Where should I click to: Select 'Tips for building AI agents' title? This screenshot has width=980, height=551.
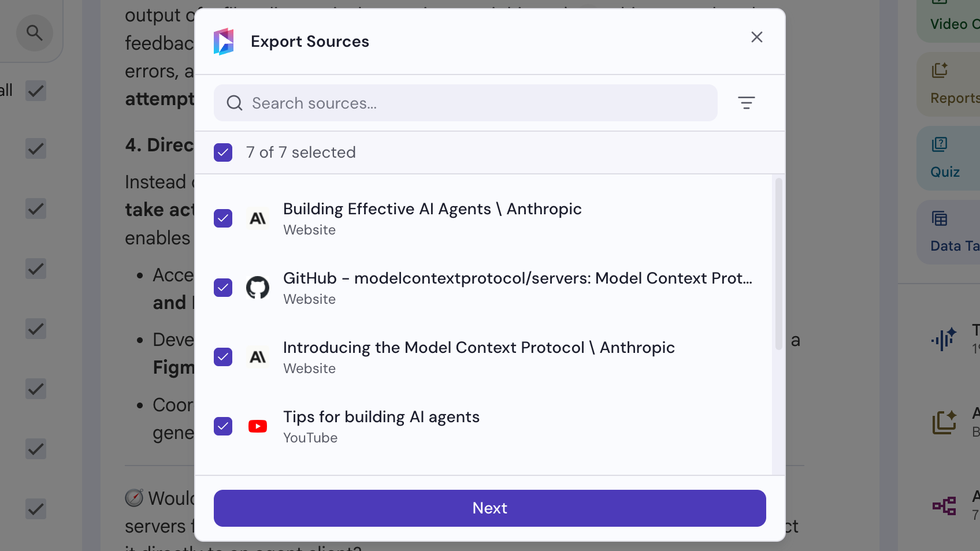(381, 417)
